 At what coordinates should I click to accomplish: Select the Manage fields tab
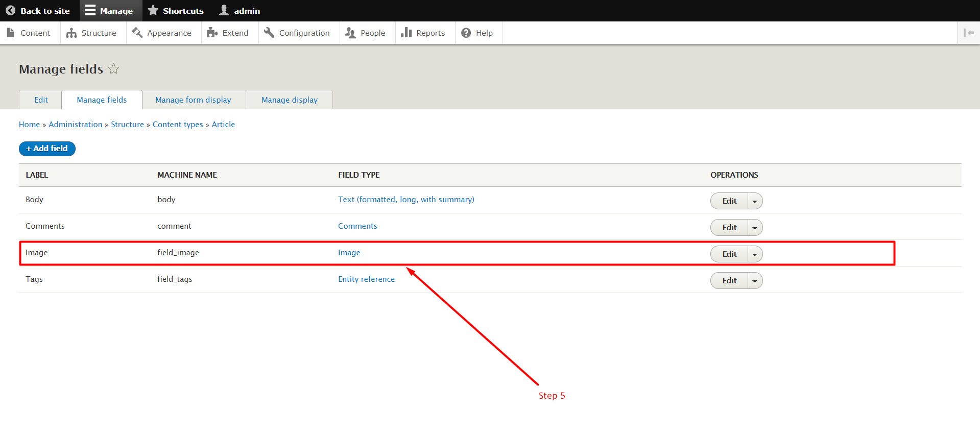[x=102, y=100]
